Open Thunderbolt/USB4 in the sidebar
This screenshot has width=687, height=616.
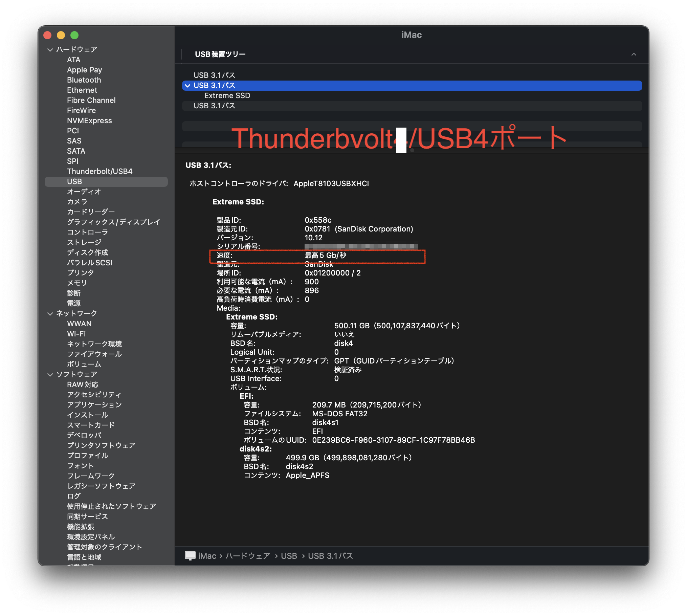[x=99, y=171]
